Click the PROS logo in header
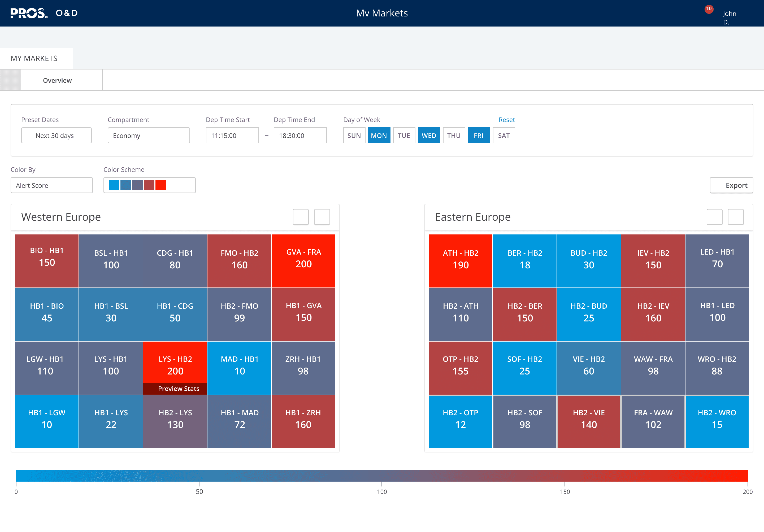This screenshot has height=532, width=764. [x=29, y=13]
